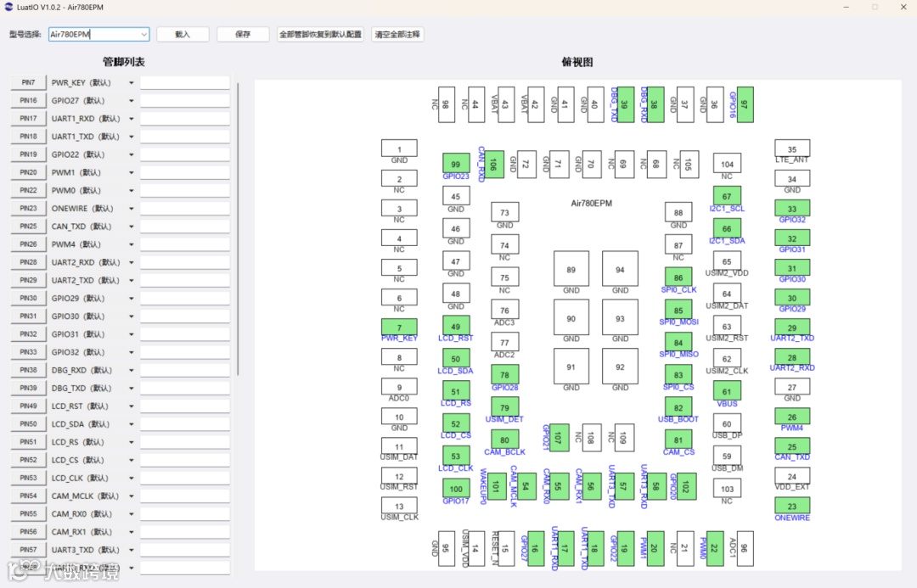
Task: Select pin 86 SPI0_CLK on chip diagram
Action: pyautogui.click(x=678, y=277)
